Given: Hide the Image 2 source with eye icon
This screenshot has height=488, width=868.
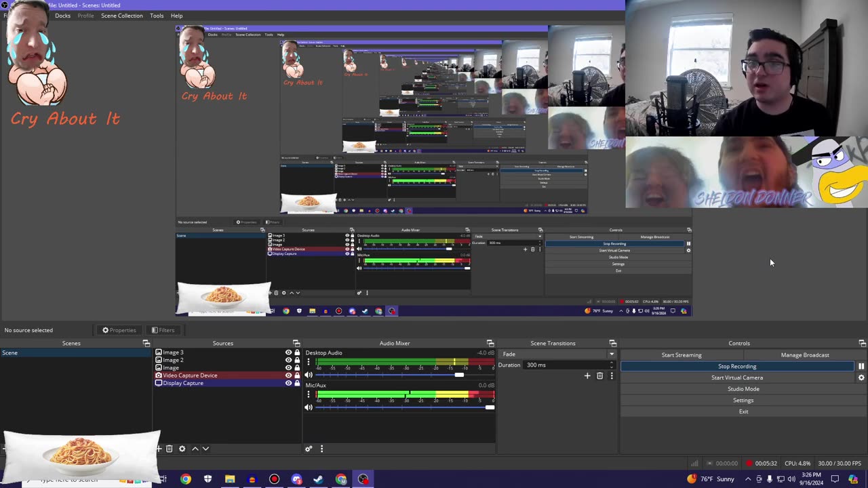Looking at the screenshot, I should pos(288,360).
